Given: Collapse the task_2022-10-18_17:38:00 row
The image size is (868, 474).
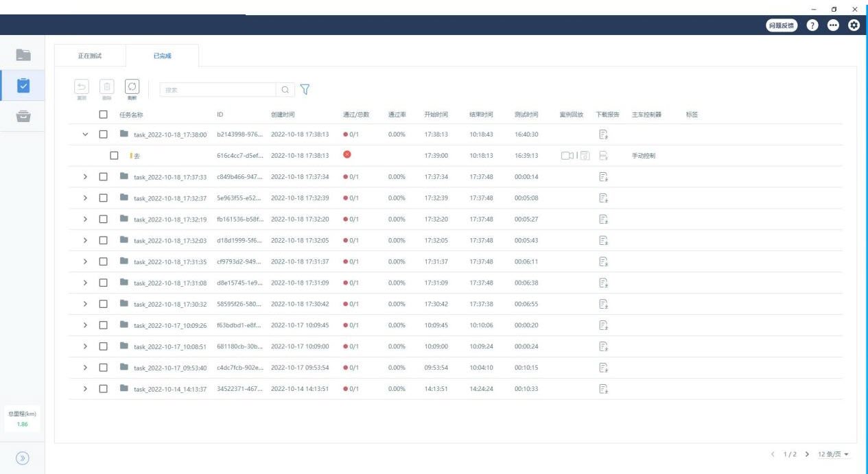Looking at the screenshot, I should [x=85, y=134].
